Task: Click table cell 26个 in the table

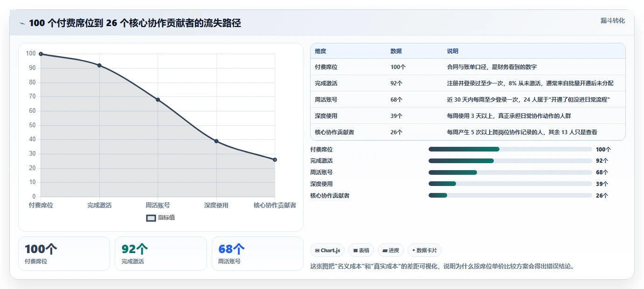Action: 396,132
